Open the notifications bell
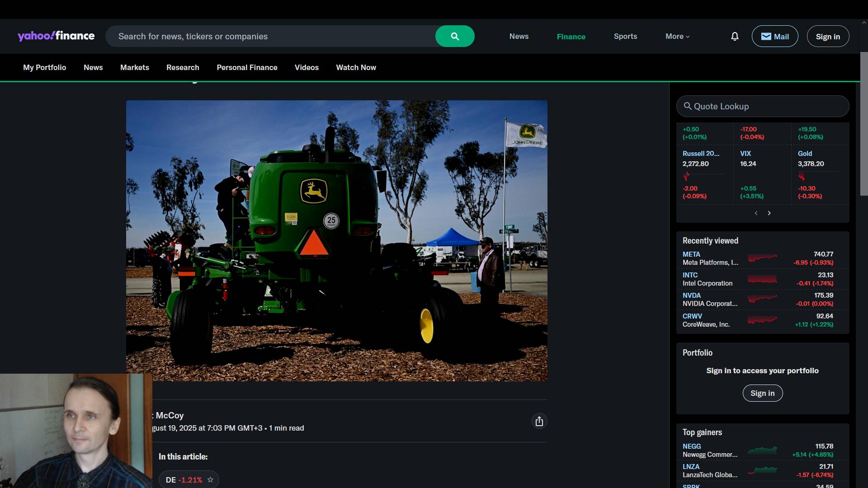Image resolution: width=868 pixels, height=488 pixels. pos(735,36)
